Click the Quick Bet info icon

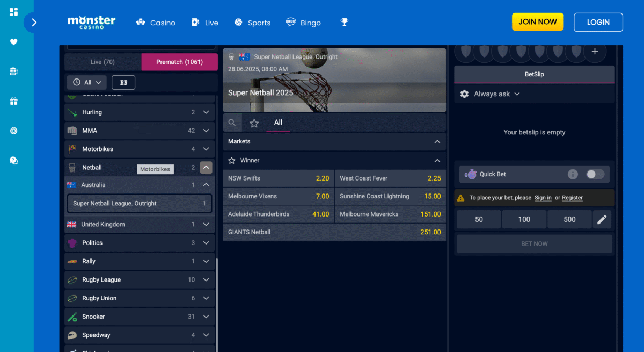(573, 174)
